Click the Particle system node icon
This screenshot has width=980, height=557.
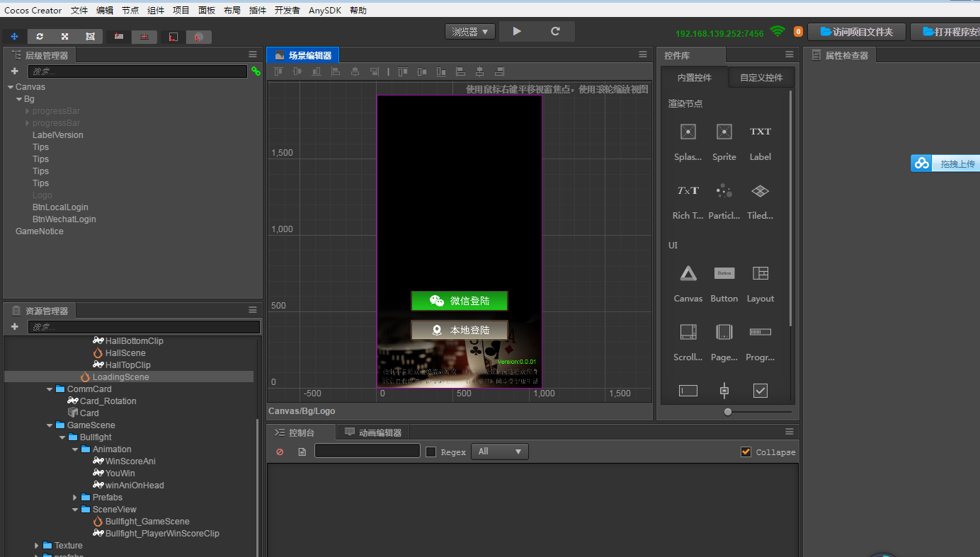tap(724, 191)
